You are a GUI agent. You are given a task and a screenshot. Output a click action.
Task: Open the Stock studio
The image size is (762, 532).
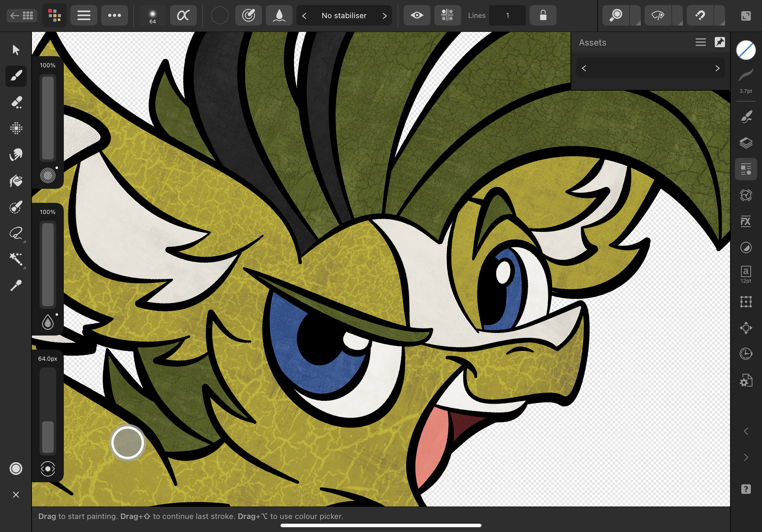[746, 196]
